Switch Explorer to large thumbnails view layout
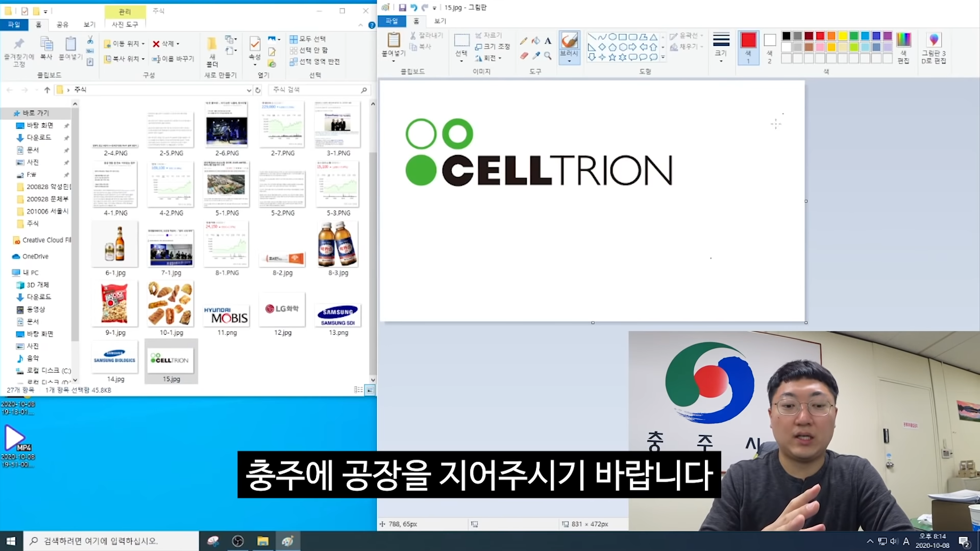Image resolution: width=980 pixels, height=551 pixels. point(370,390)
